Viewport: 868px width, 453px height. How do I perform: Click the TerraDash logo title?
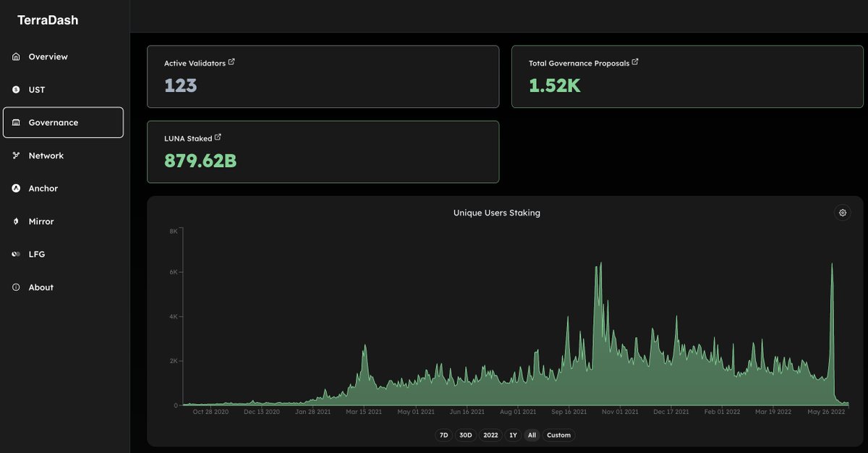coord(48,20)
